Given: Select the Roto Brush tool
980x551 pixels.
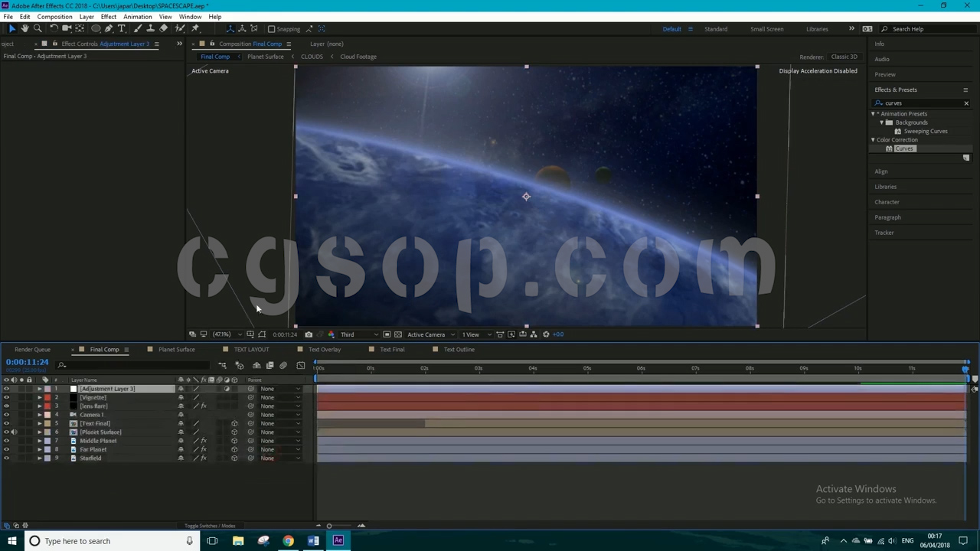Looking at the screenshot, I should click(x=181, y=28).
